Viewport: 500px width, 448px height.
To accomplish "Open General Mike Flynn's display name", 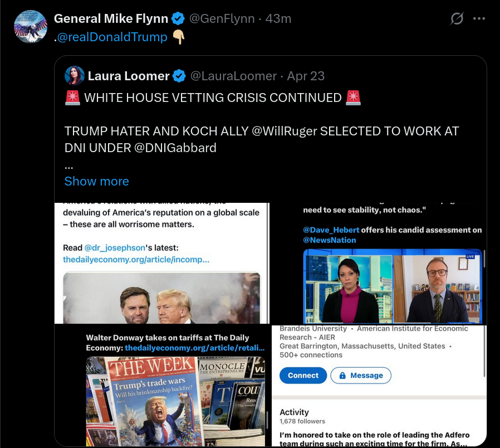I will (x=111, y=18).
